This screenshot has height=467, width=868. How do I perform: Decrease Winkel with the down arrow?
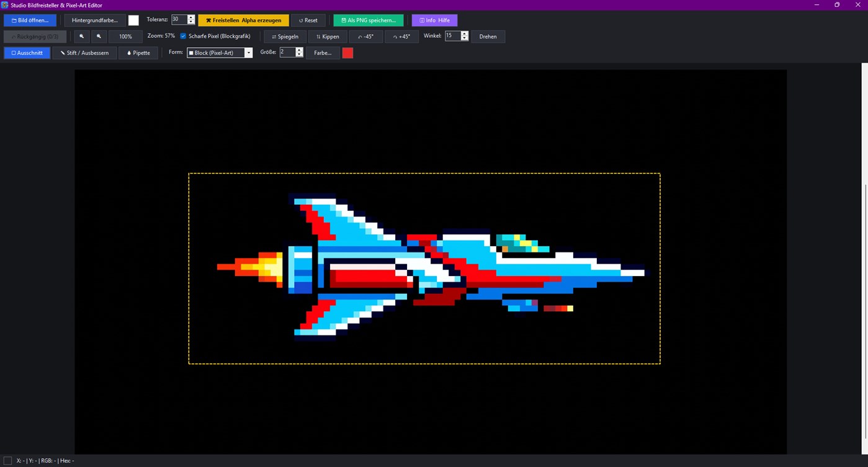coord(465,38)
